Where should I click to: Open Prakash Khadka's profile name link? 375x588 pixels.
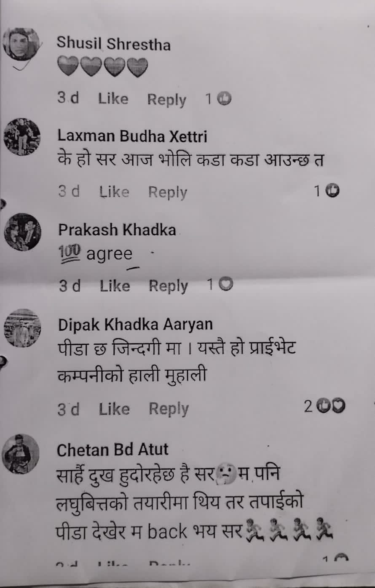(117, 230)
